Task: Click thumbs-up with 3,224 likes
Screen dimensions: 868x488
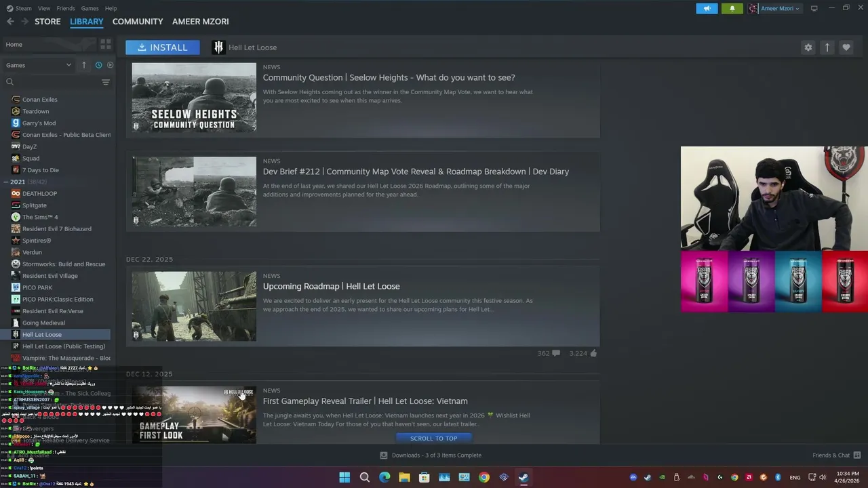Action: [x=583, y=353]
